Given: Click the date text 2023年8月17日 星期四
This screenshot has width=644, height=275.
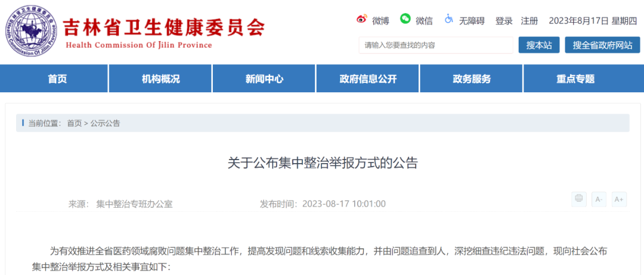Looking at the screenshot, I should click(x=593, y=21).
